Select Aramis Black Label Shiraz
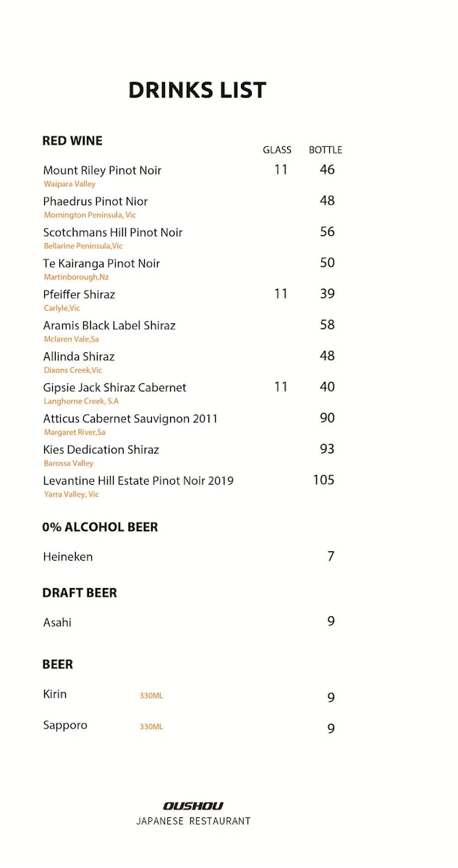This screenshot has height=868, width=458. tap(109, 326)
